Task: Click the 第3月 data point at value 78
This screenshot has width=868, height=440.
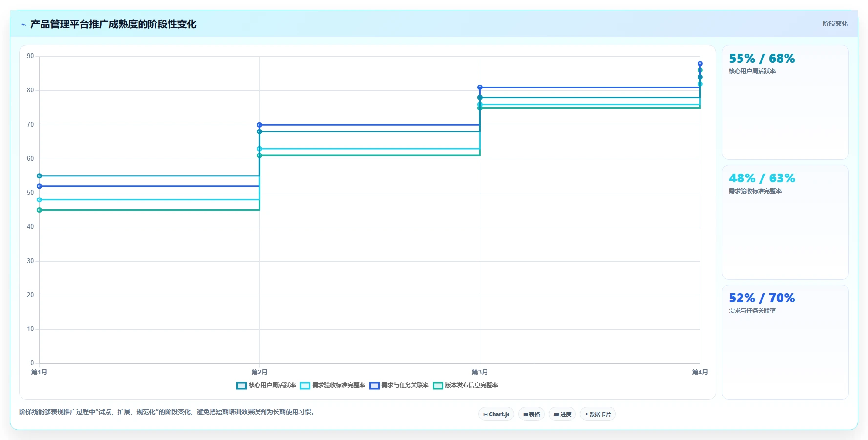Action: (x=480, y=98)
